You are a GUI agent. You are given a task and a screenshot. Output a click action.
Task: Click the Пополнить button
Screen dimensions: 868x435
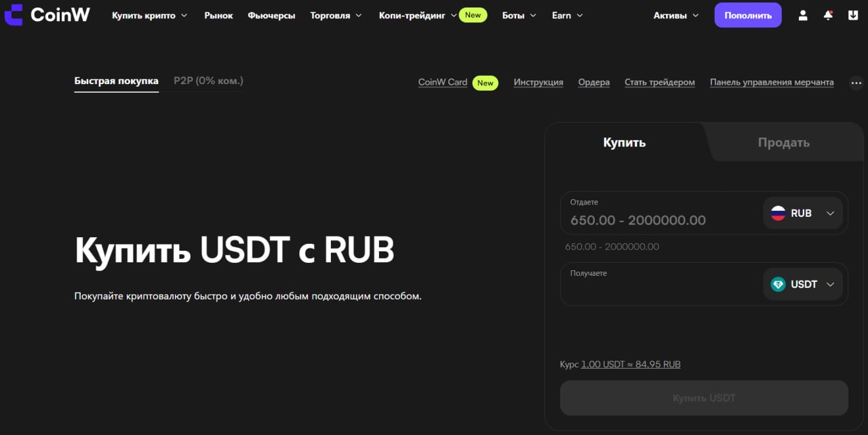point(748,15)
